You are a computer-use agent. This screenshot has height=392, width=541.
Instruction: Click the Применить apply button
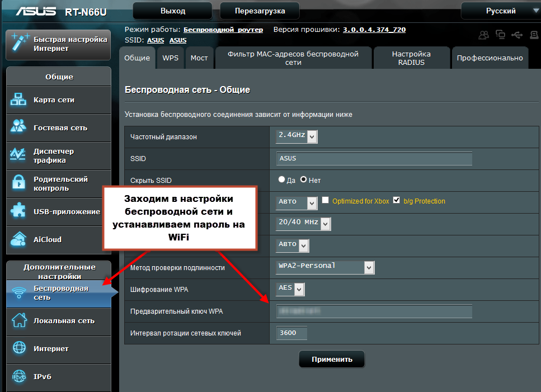332,359
